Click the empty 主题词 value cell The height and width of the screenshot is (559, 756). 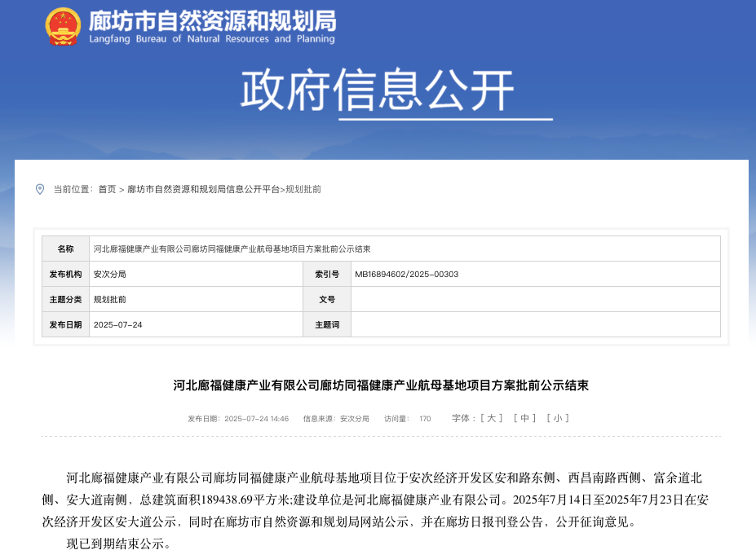(x=535, y=324)
